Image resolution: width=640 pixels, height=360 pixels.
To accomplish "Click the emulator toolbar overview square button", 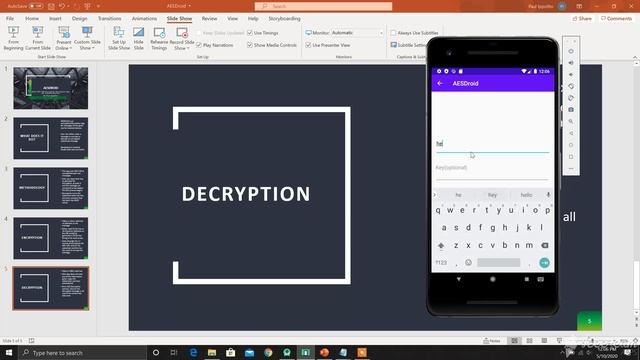I will pos(571,157).
